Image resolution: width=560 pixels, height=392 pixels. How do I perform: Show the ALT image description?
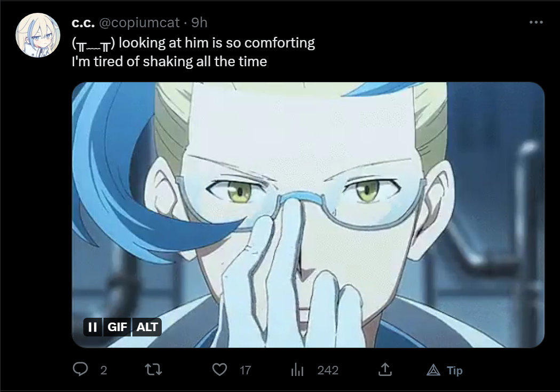pyautogui.click(x=147, y=327)
